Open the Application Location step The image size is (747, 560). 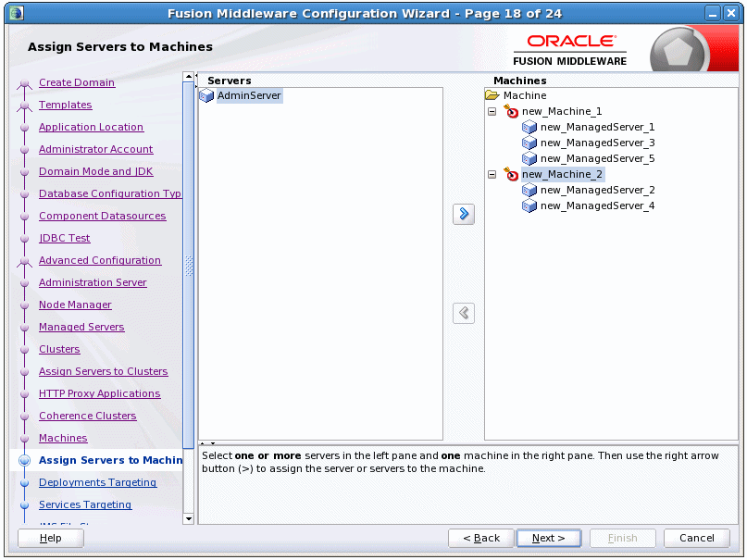tap(91, 127)
